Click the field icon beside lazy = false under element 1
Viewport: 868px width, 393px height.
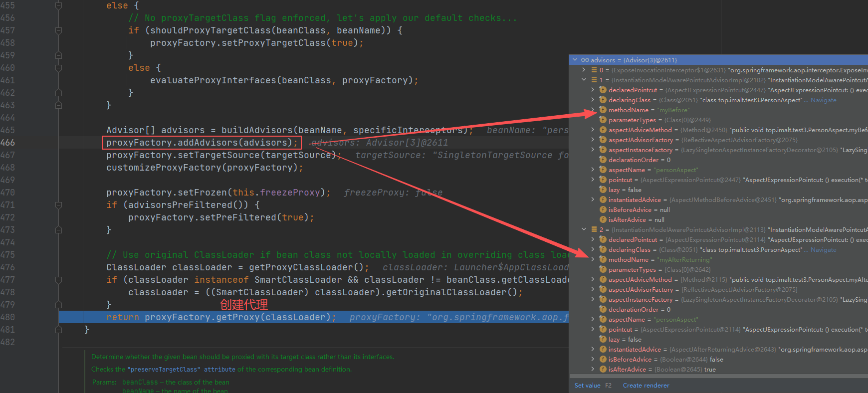click(x=603, y=190)
